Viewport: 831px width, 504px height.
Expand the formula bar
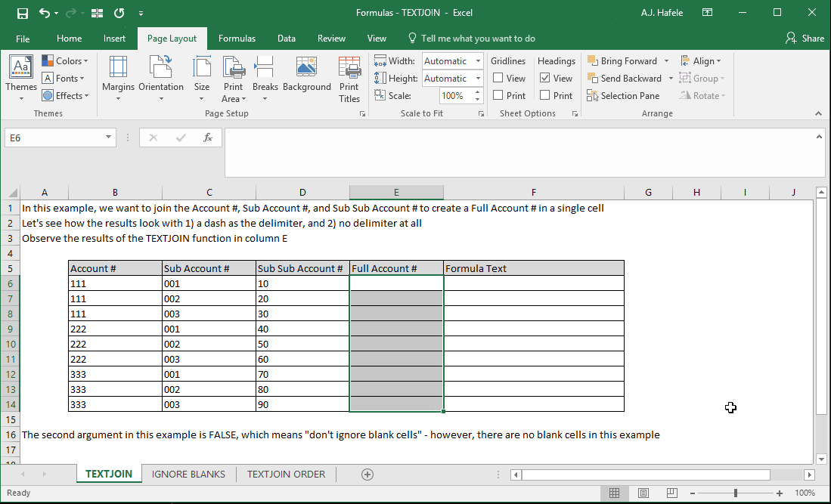point(819,137)
